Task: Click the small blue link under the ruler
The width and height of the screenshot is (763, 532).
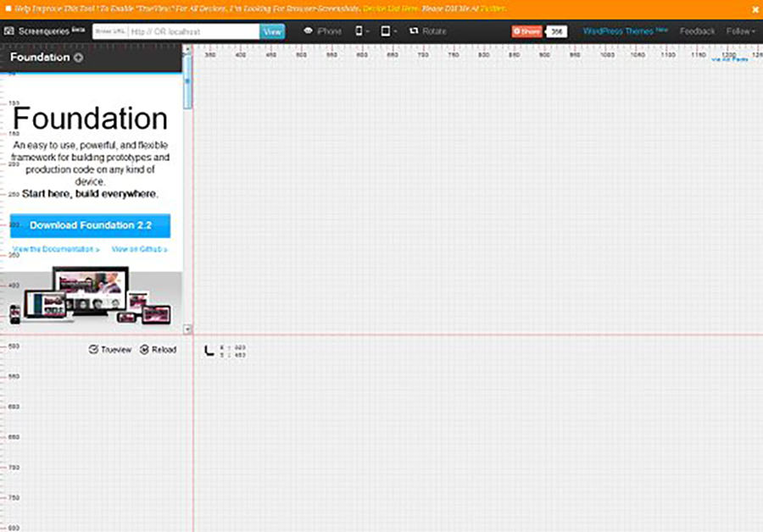Action: (x=729, y=59)
